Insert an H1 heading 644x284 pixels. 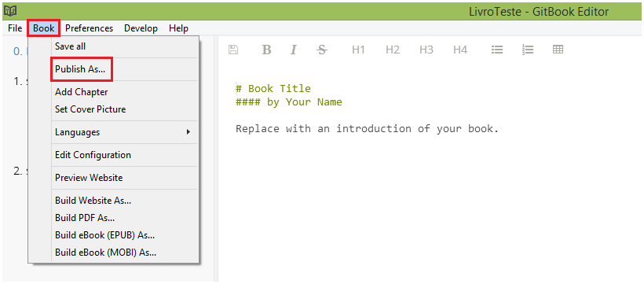coord(359,50)
